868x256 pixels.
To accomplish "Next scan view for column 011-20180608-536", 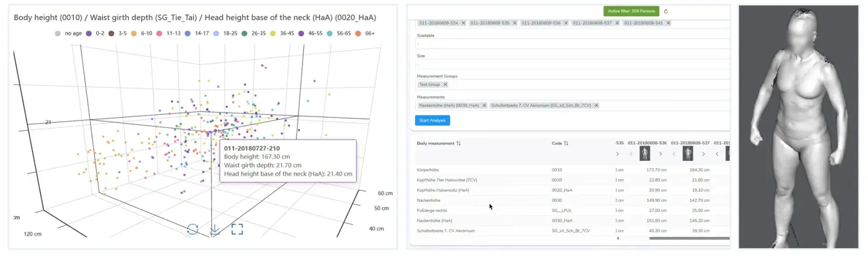I will tap(660, 154).
